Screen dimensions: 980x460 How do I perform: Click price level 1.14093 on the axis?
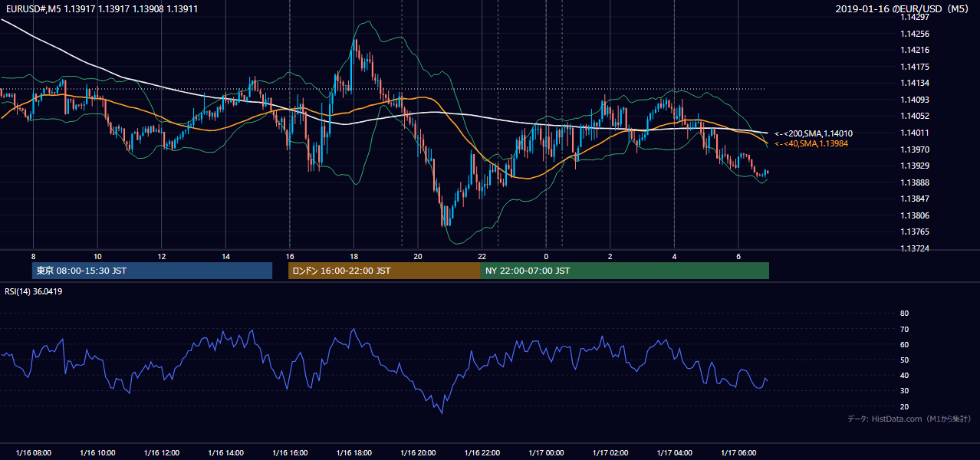(x=914, y=100)
